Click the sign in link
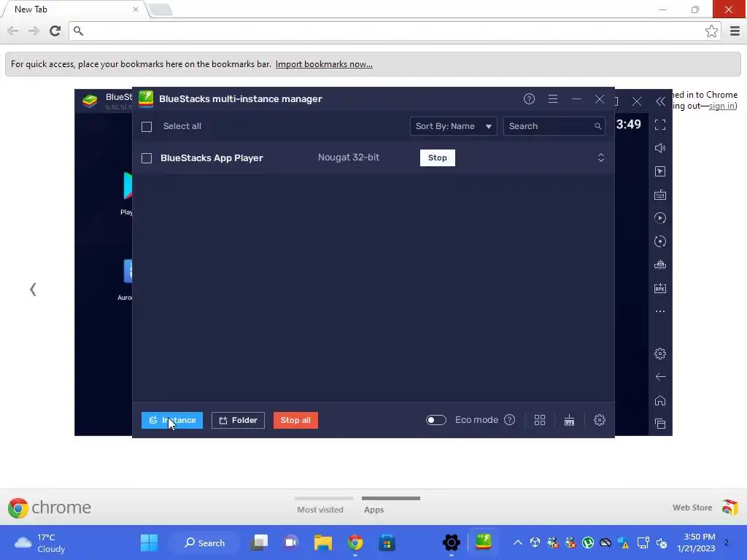Image resolution: width=747 pixels, height=560 pixels. [721, 106]
